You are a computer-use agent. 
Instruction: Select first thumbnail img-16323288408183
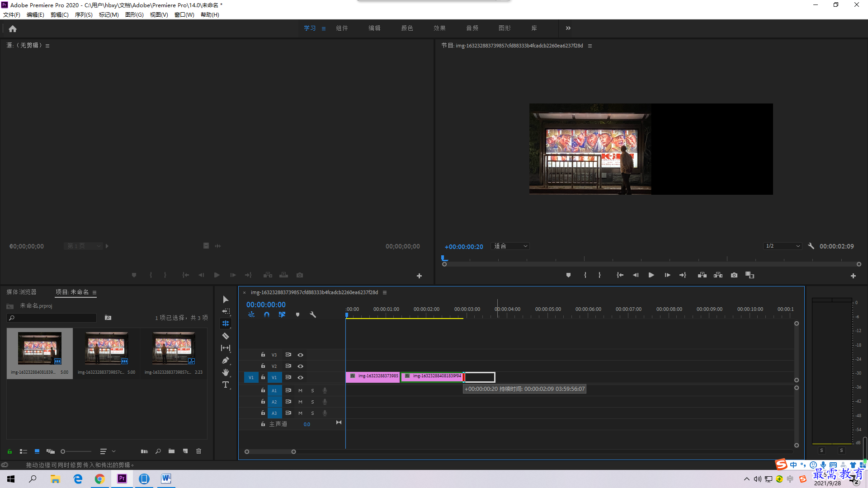point(39,353)
